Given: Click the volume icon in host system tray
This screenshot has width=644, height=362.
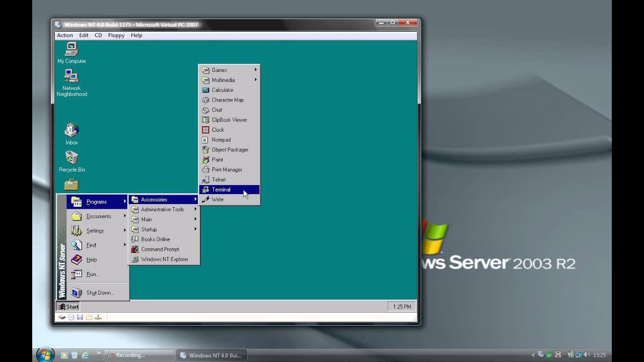Looking at the screenshot, I should click(x=586, y=355).
